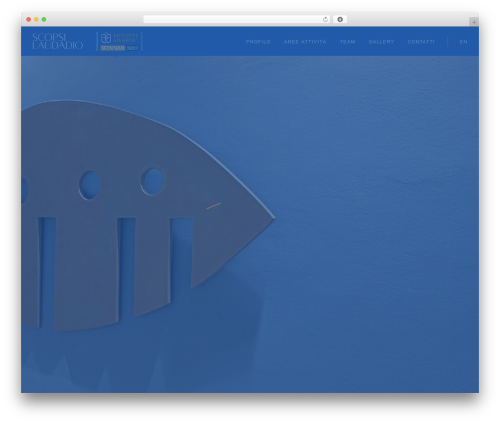The height and width of the screenshot is (423, 500).
Task: Switch site language to EN
Action: click(463, 42)
